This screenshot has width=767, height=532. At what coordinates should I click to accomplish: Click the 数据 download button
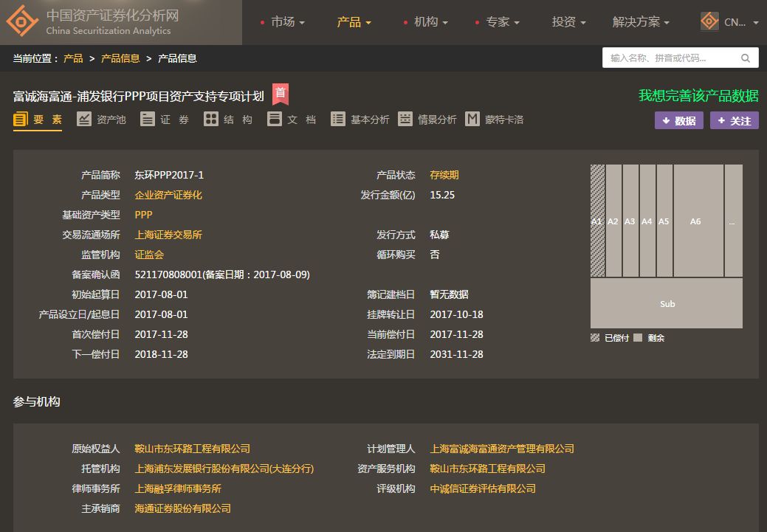679,120
